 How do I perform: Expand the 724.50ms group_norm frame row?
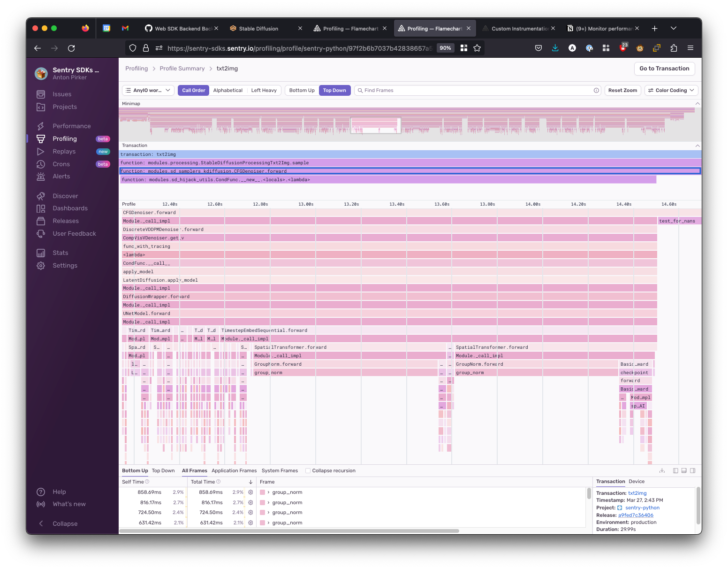click(268, 513)
